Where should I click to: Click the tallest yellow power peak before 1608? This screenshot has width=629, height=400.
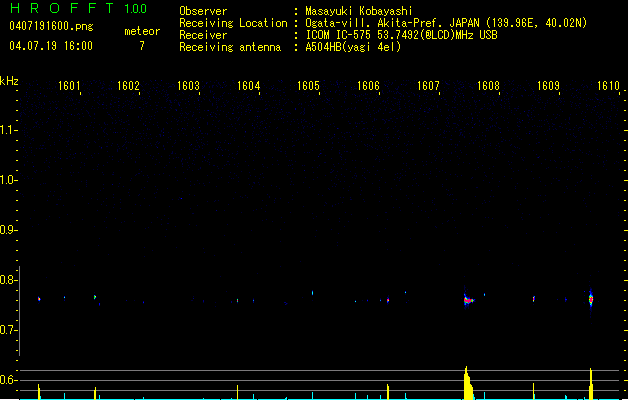tap(468, 383)
